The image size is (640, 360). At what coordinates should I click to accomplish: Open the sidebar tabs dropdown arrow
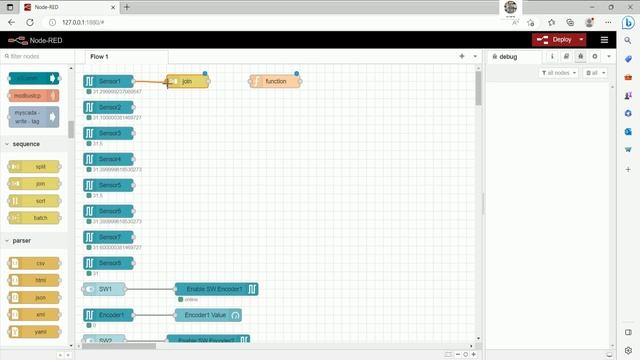click(609, 56)
